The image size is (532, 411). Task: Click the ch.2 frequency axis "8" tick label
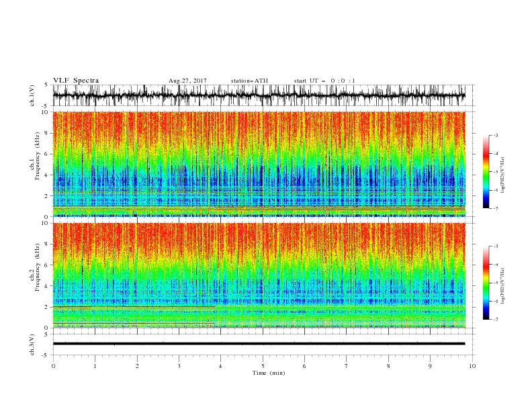tap(47, 244)
